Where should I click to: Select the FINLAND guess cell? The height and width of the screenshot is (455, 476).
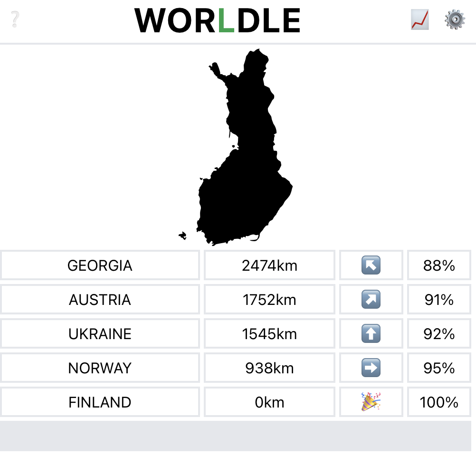(100, 402)
